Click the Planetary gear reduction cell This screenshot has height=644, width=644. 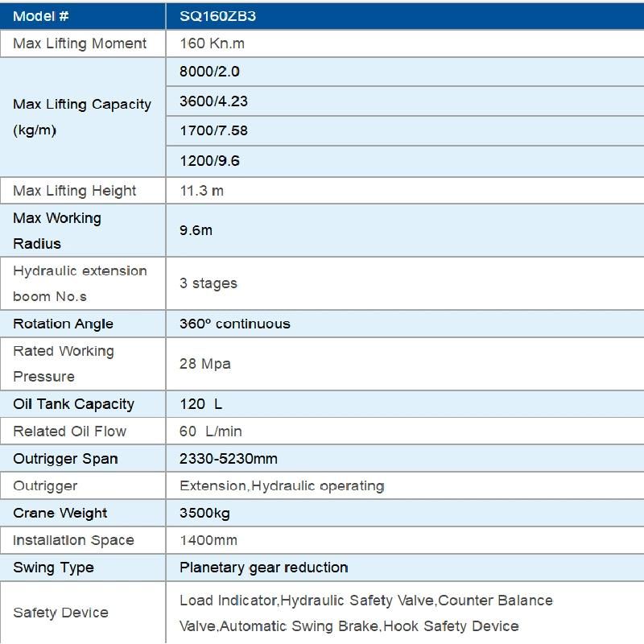pyautogui.click(x=405, y=568)
